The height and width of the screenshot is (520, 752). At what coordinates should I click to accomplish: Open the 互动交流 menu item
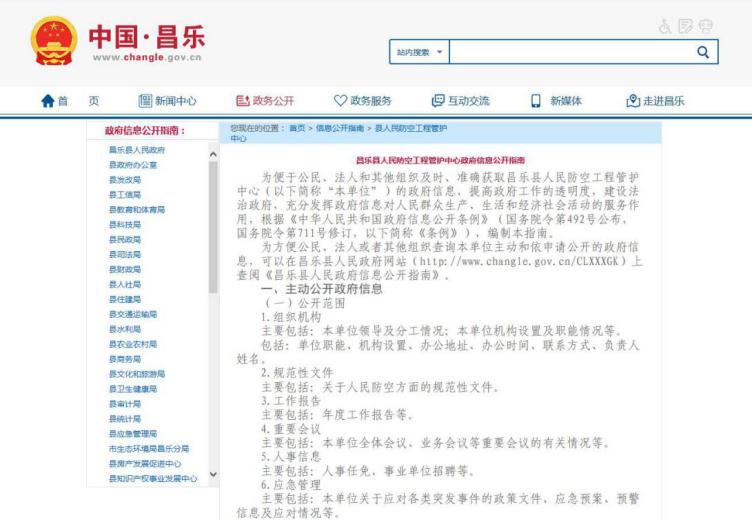pyautogui.click(x=460, y=101)
